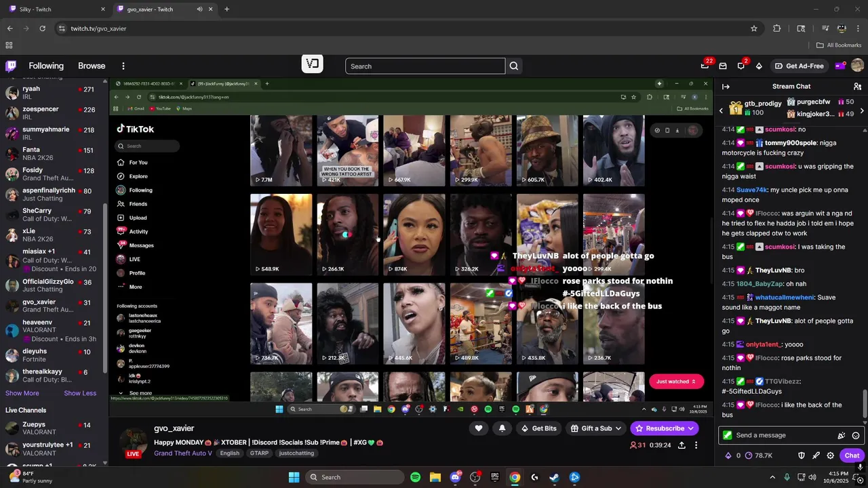Open the Twitch home logo
This screenshot has width=868, height=488.
tap(11, 66)
